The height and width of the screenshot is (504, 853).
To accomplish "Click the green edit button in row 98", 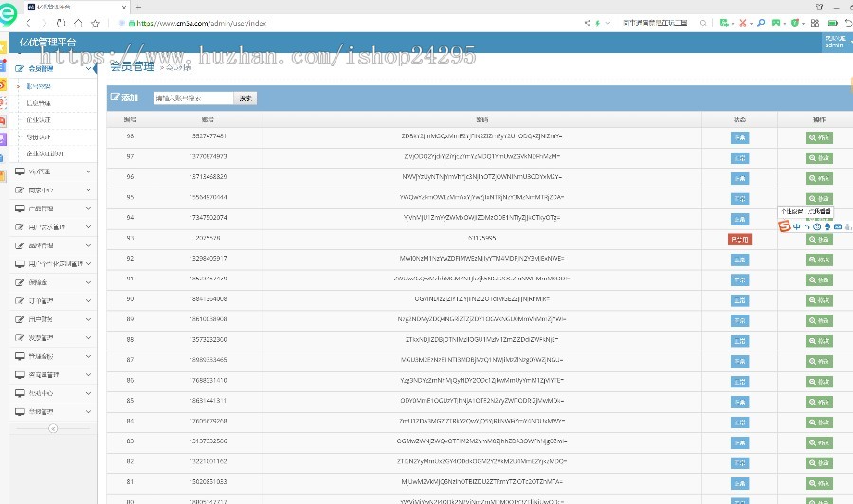I will click(819, 137).
